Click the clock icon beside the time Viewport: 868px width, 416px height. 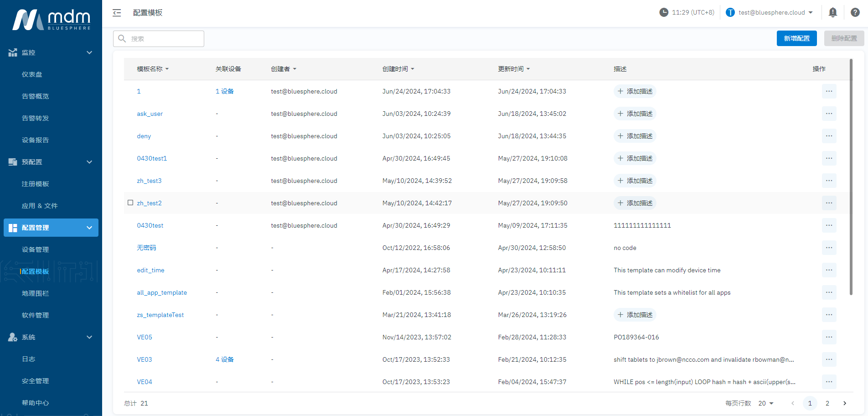click(664, 12)
